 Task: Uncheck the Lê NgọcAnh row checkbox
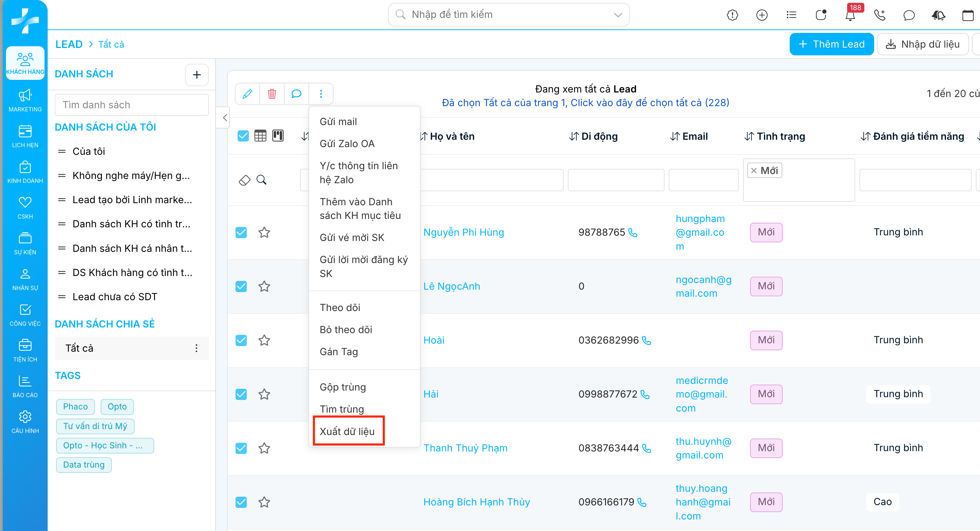tap(241, 286)
